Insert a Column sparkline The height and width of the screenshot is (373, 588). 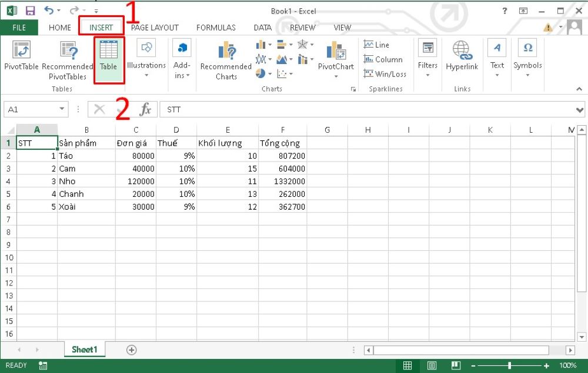383,59
